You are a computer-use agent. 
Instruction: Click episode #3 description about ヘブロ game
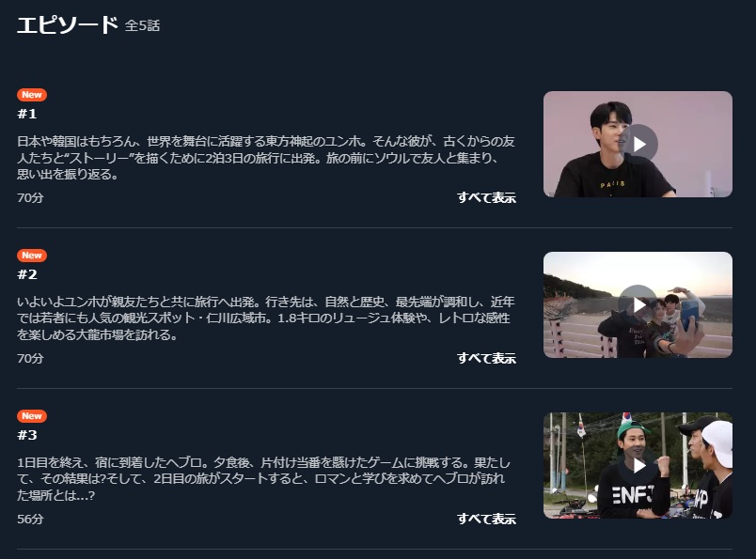(263, 478)
